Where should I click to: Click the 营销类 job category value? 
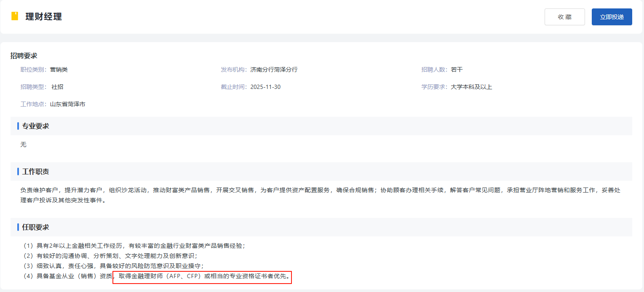(x=59, y=70)
